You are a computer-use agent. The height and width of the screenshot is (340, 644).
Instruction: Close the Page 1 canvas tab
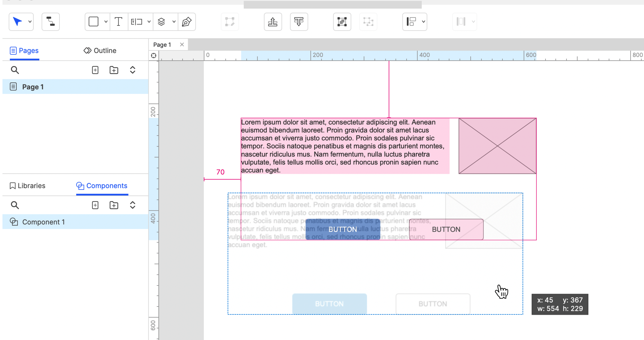[182, 45]
